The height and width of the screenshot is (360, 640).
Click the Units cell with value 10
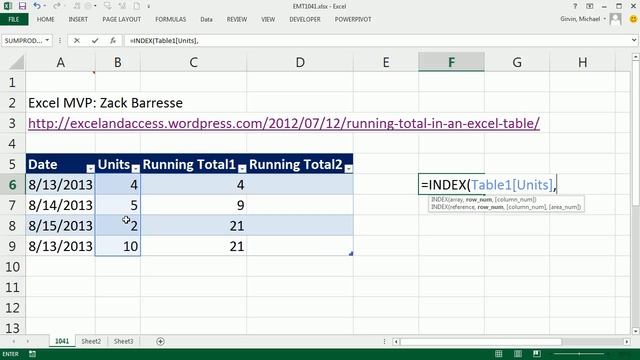click(118, 246)
